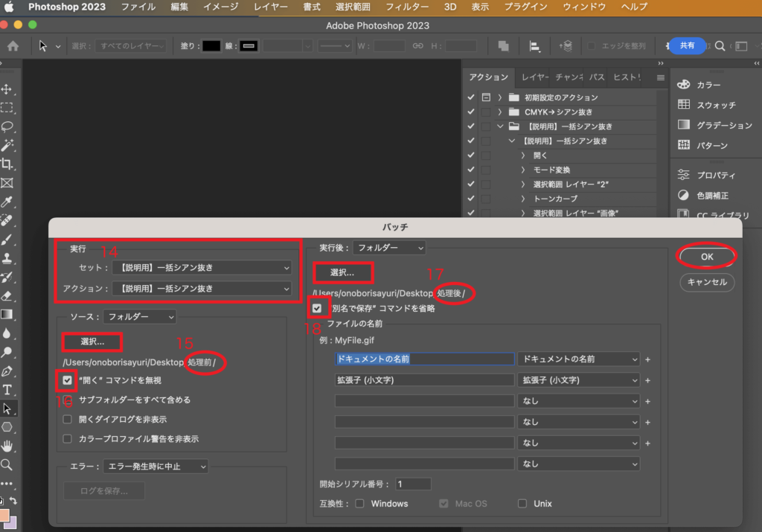The height and width of the screenshot is (532, 762).
Task: Open the Properties panel
Action: click(707, 176)
